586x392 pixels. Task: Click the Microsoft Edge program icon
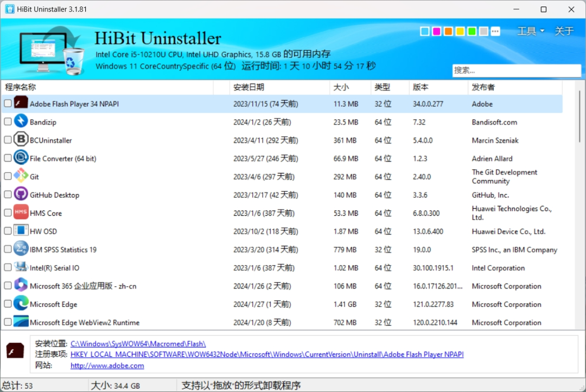point(21,303)
